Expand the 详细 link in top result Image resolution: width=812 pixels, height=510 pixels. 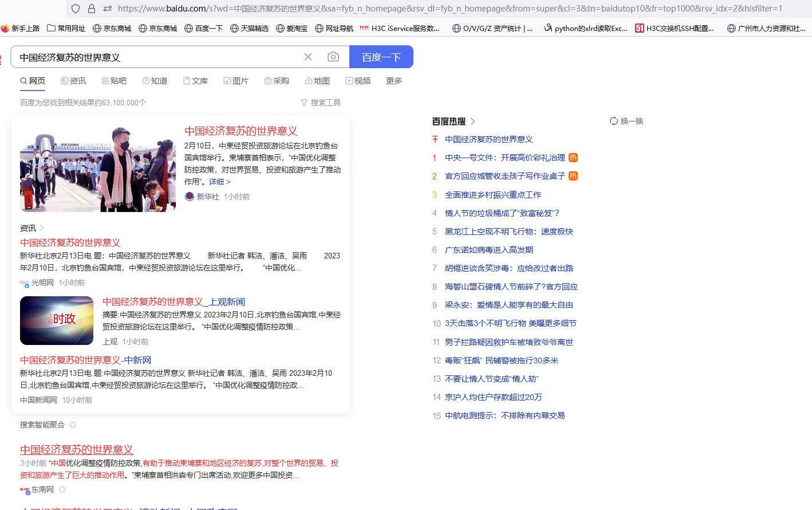pos(220,182)
